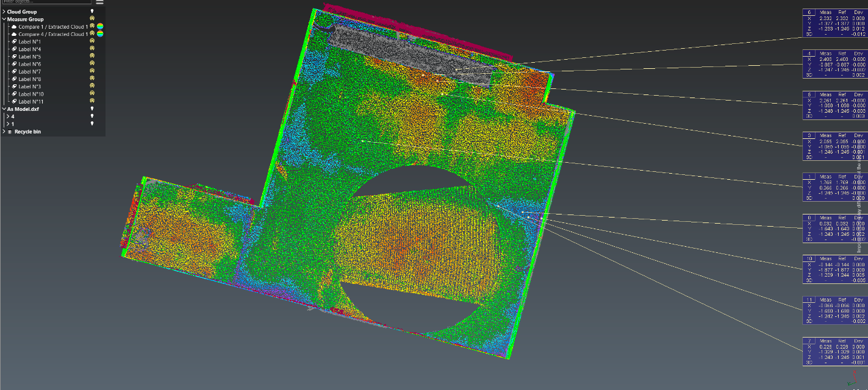Click the cloud icon beside Compare 4
Image resolution: width=868 pixels, height=390 pixels.
[x=14, y=34]
